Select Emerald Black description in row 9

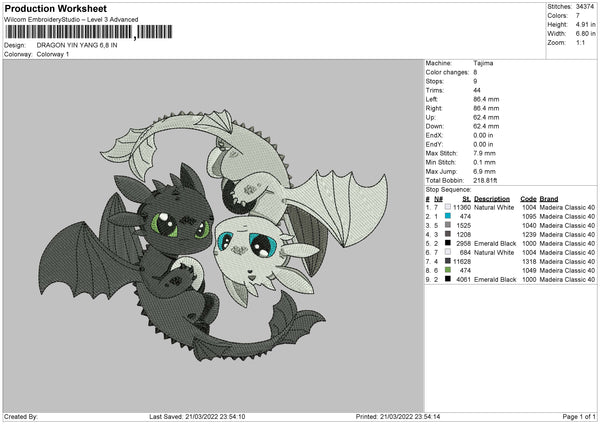pos(495,279)
